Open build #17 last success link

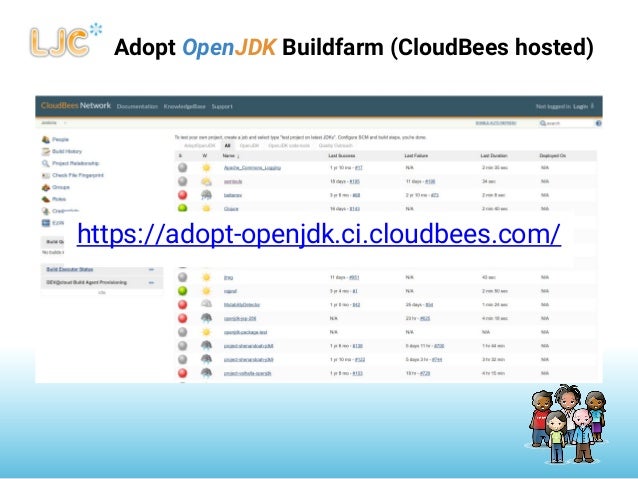click(x=358, y=168)
